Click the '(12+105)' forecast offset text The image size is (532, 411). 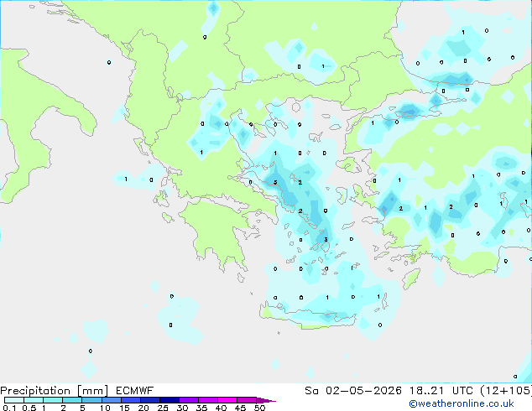506,391
